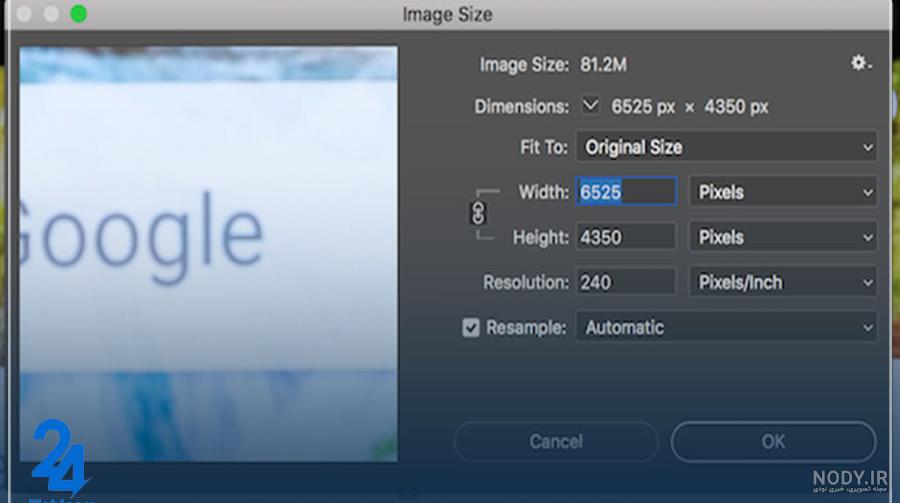Viewport: 900px width, 503px height.
Task: Click the Resolution field showing 240
Action: 626,282
